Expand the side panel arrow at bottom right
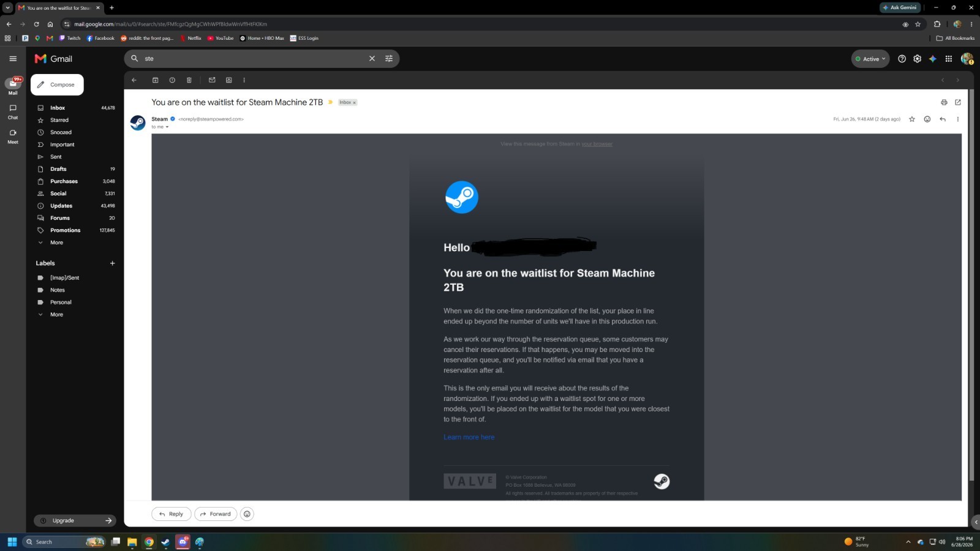Image resolution: width=980 pixels, height=551 pixels. coord(976,522)
